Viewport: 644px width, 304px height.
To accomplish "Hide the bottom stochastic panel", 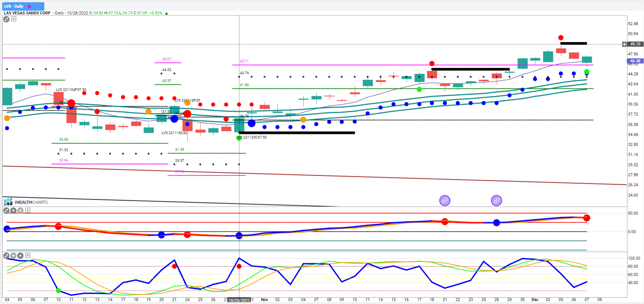I will [x=6, y=255].
